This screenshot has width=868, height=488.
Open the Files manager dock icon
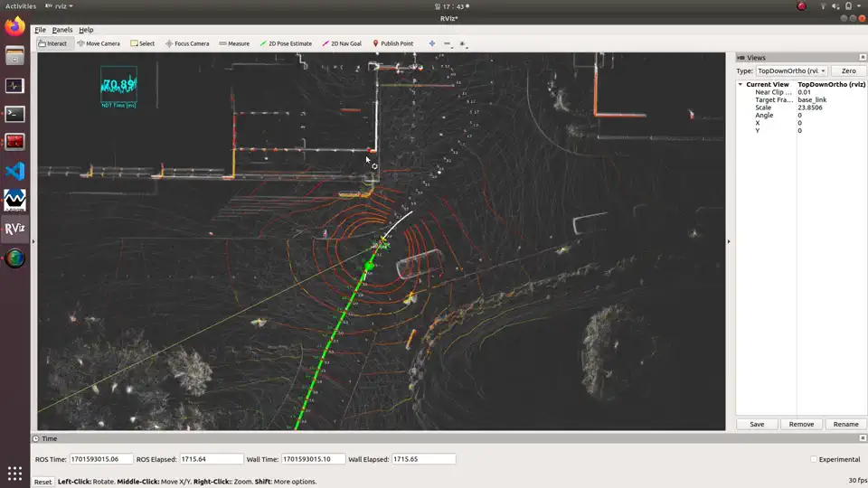point(15,56)
